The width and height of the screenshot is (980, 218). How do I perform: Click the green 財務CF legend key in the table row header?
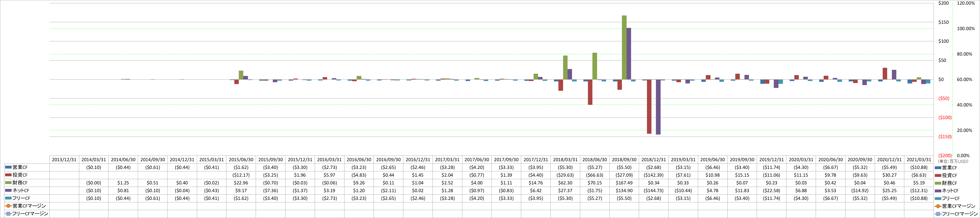[x=8, y=183]
